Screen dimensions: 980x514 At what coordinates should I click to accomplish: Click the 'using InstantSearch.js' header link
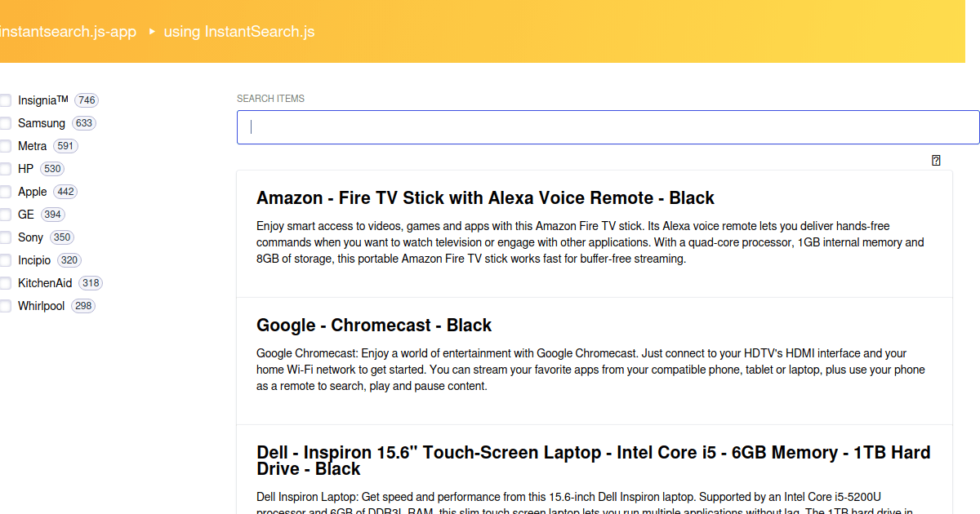click(238, 32)
